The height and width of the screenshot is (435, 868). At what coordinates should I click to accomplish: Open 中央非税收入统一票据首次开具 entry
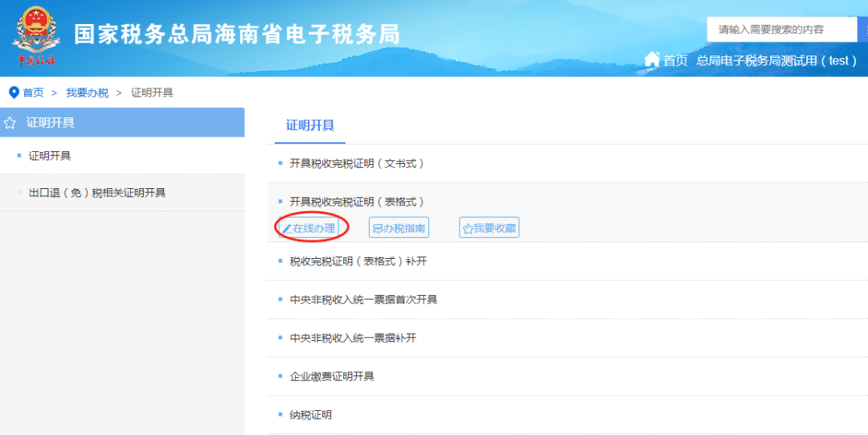point(364,300)
